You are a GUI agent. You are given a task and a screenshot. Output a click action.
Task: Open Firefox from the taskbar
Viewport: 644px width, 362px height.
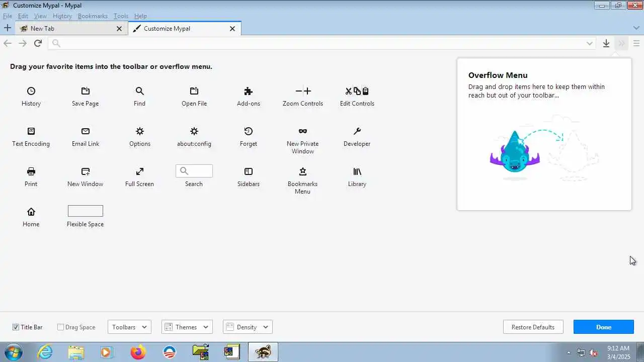pos(138,352)
